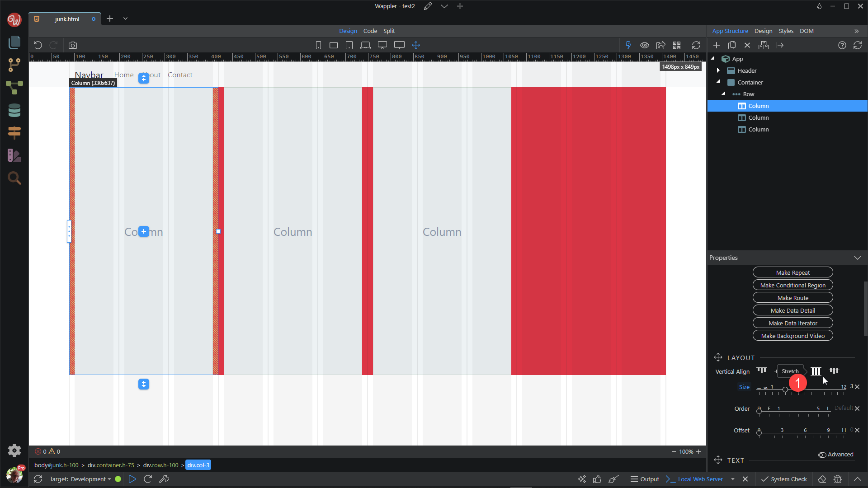This screenshot has width=868, height=488.
Task: Switch to the Code view tab
Action: pos(370,31)
